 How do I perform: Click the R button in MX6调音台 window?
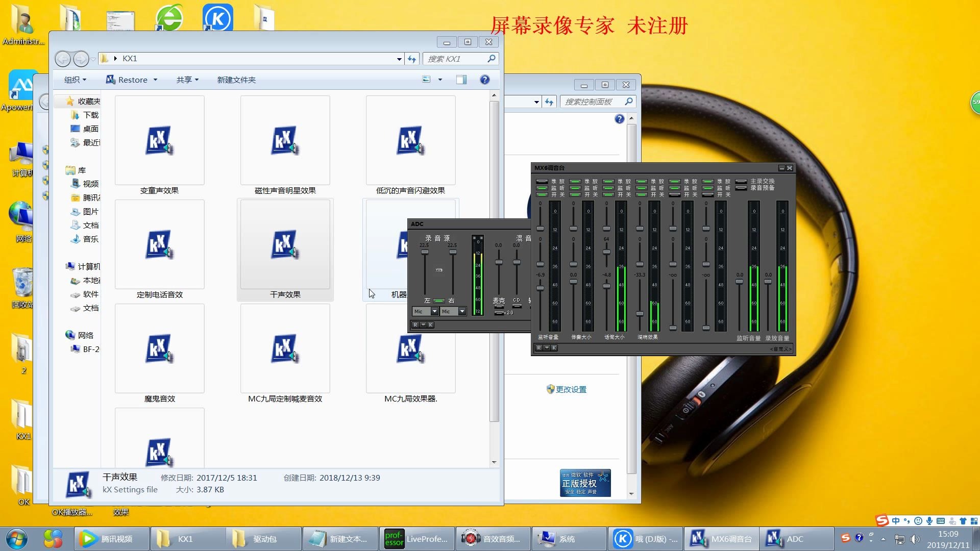pyautogui.click(x=538, y=348)
